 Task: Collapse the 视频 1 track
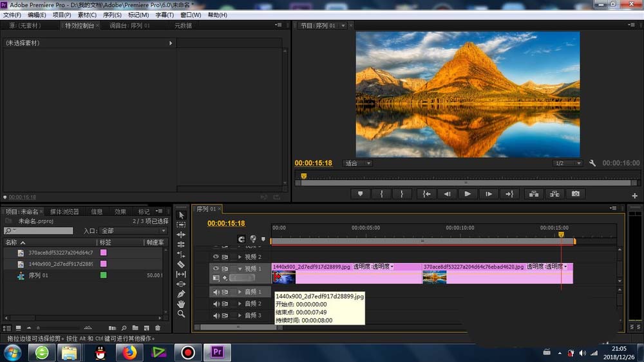click(240, 269)
